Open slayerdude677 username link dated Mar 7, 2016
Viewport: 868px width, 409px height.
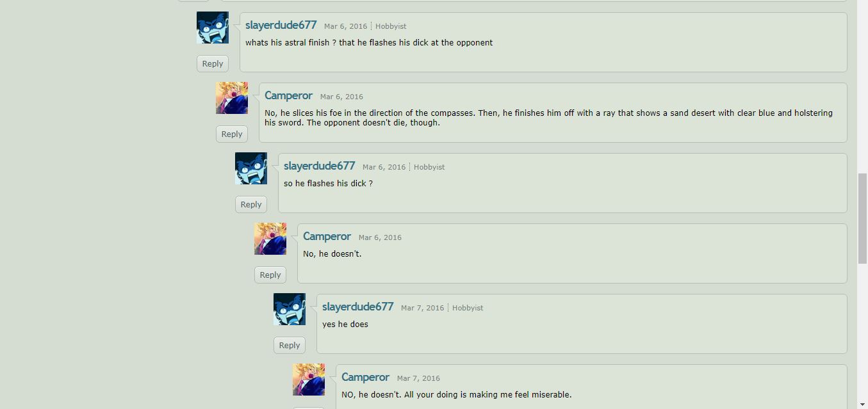[x=357, y=307]
